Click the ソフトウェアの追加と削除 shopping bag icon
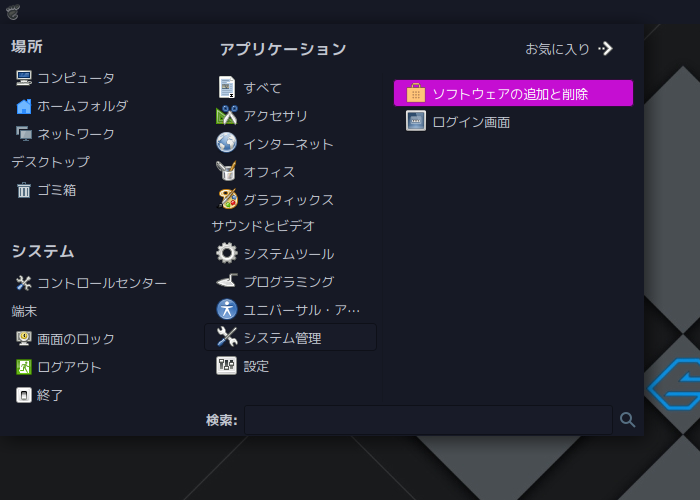This screenshot has width=700, height=500. [x=416, y=93]
